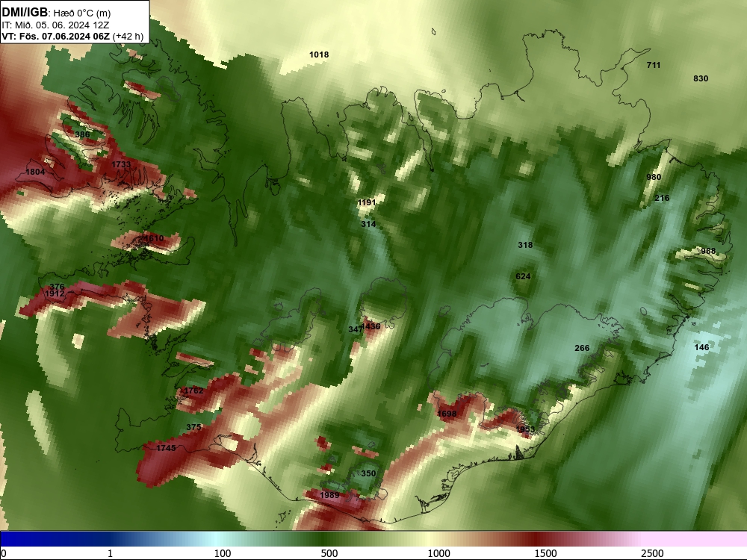The width and height of the screenshot is (747, 560).
Task: Click the legend tick label 0
Action: tap(4, 553)
